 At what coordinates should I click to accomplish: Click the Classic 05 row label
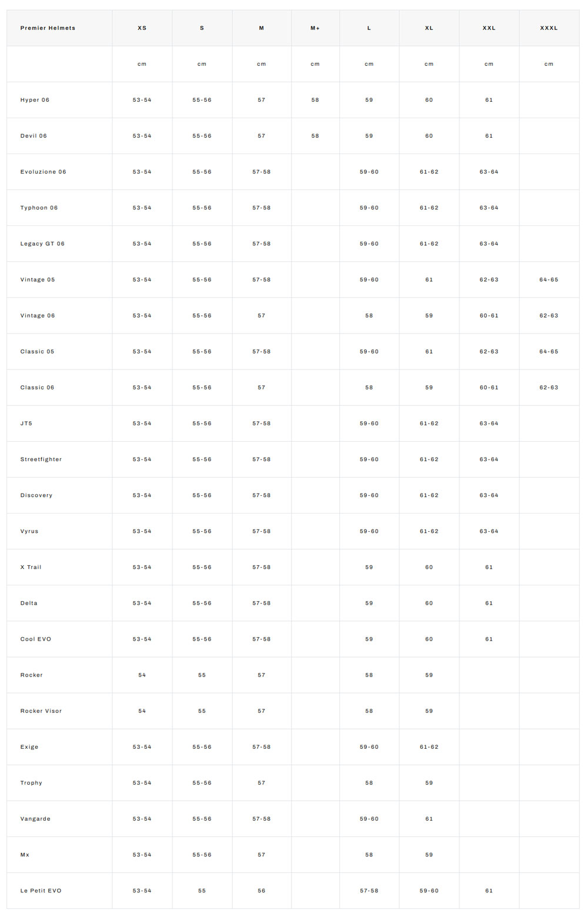pos(37,352)
